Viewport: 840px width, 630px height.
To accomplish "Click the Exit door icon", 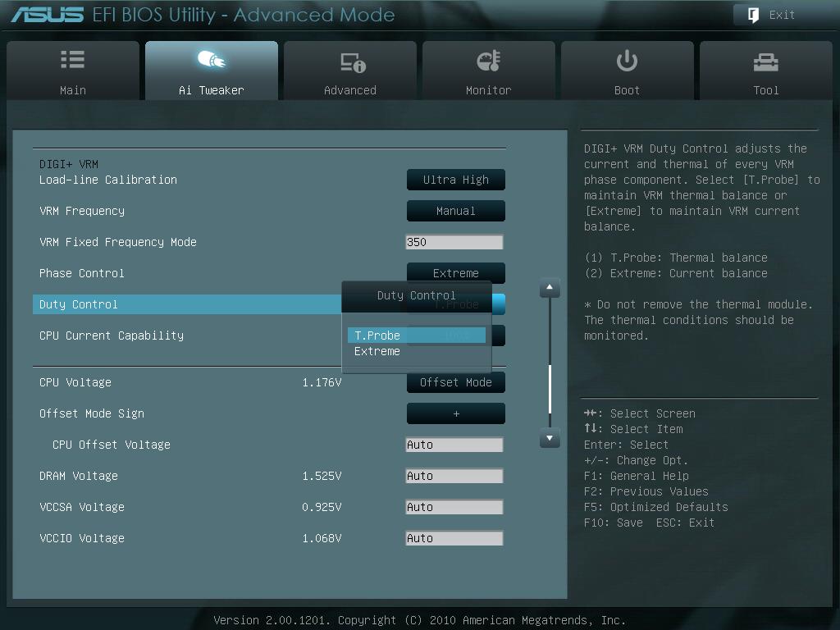I will pyautogui.click(x=753, y=15).
